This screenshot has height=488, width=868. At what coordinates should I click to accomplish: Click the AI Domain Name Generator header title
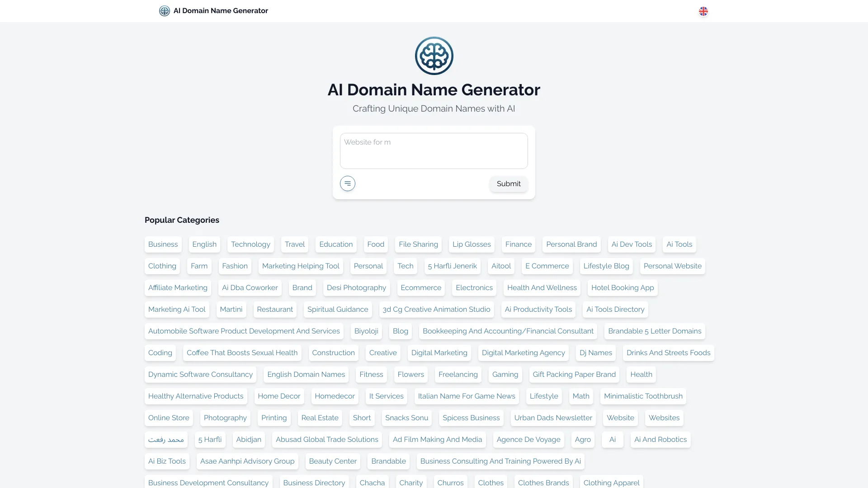[x=434, y=89]
